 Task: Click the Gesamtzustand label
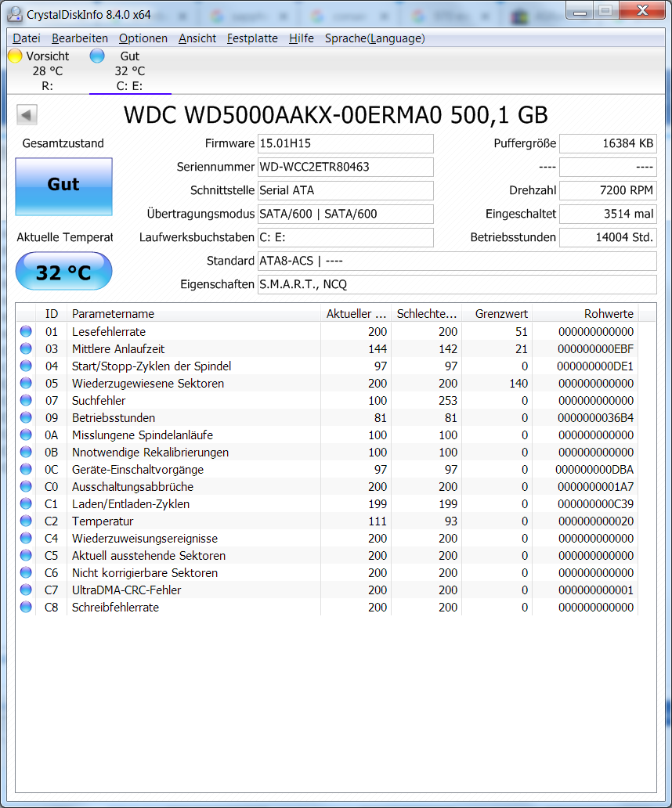tap(63, 143)
